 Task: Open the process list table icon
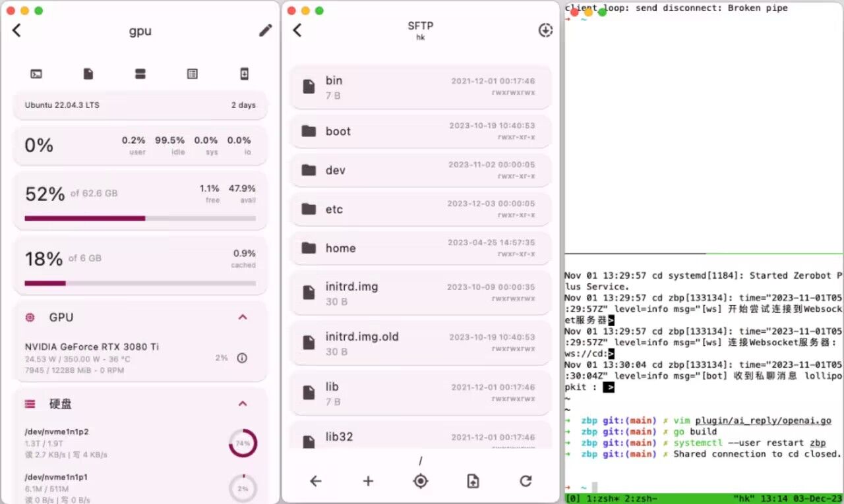pyautogui.click(x=192, y=74)
